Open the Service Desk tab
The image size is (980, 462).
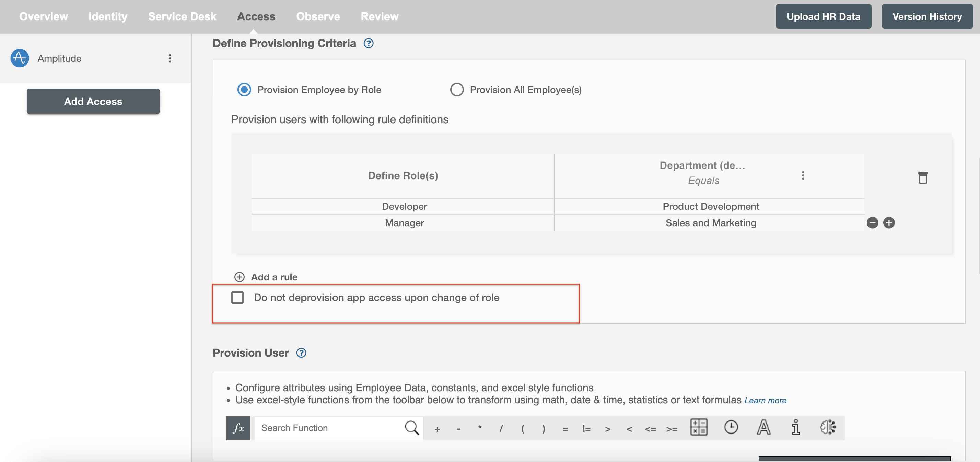[182, 16]
